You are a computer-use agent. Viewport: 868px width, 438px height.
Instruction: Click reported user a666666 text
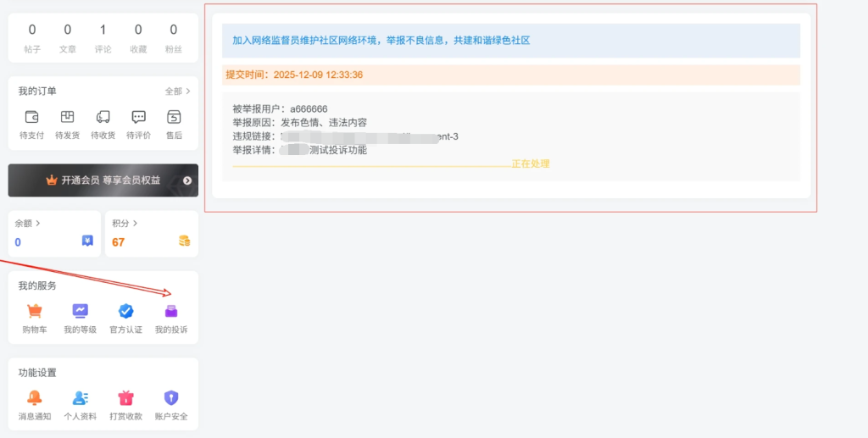coord(309,109)
